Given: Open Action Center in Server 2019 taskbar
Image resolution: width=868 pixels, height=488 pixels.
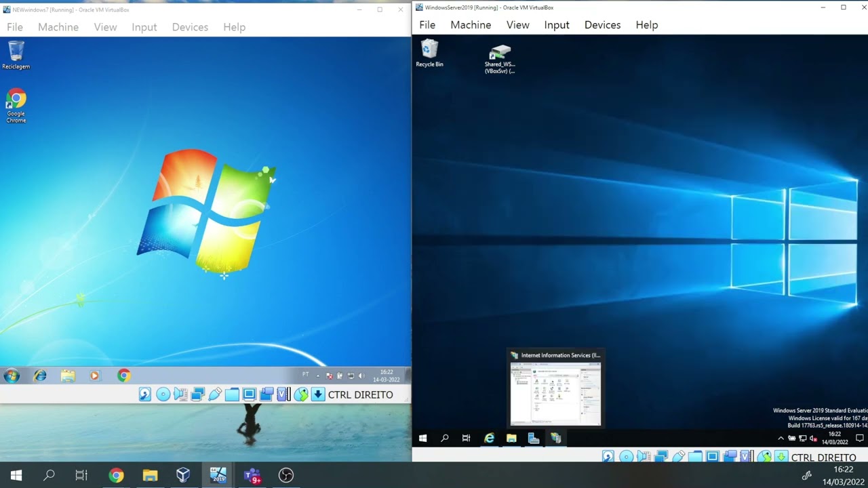Looking at the screenshot, I should pyautogui.click(x=859, y=439).
